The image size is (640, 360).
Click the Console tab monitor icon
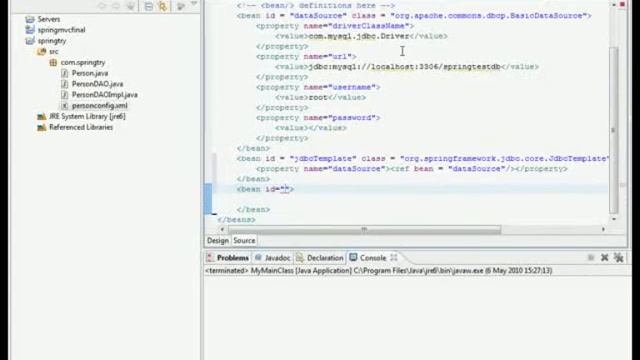click(x=353, y=257)
